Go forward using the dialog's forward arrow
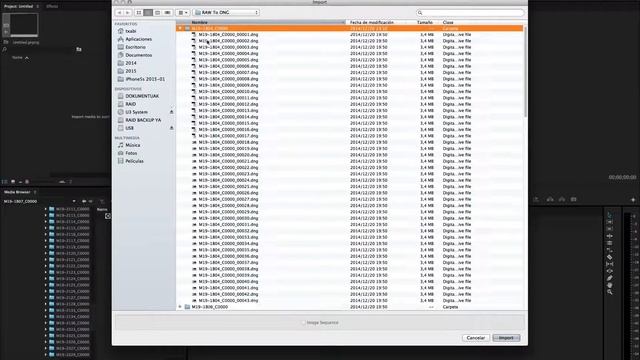The width and height of the screenshot is (640, 360). [x=127, y=13]
